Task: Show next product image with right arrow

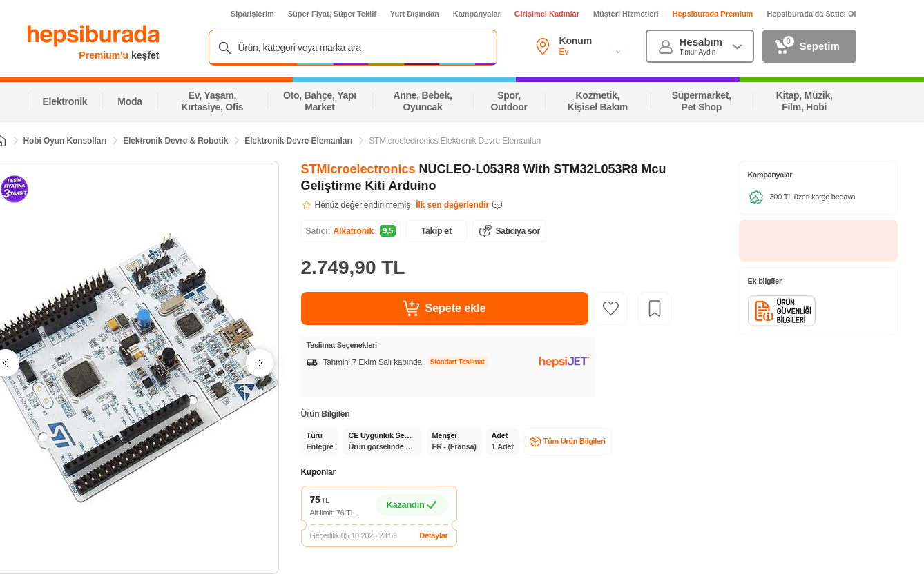Action: (260, 363)
